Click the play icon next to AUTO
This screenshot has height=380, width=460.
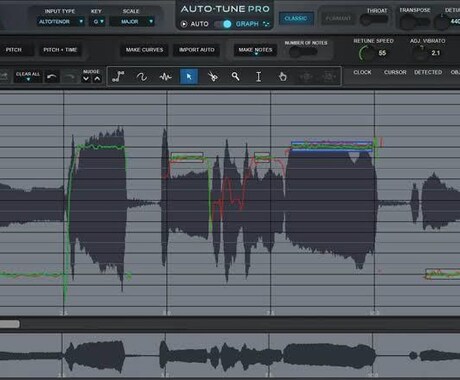point(184,24)
